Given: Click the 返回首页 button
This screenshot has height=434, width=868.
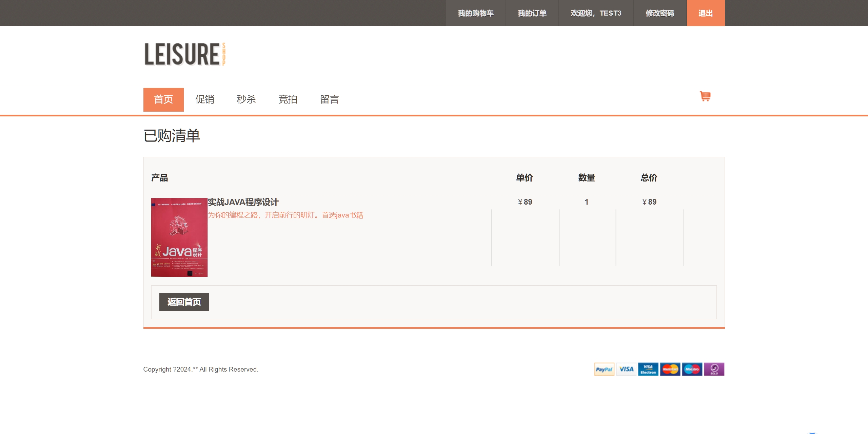Looking at the screenshot, I should coord(184,302).
